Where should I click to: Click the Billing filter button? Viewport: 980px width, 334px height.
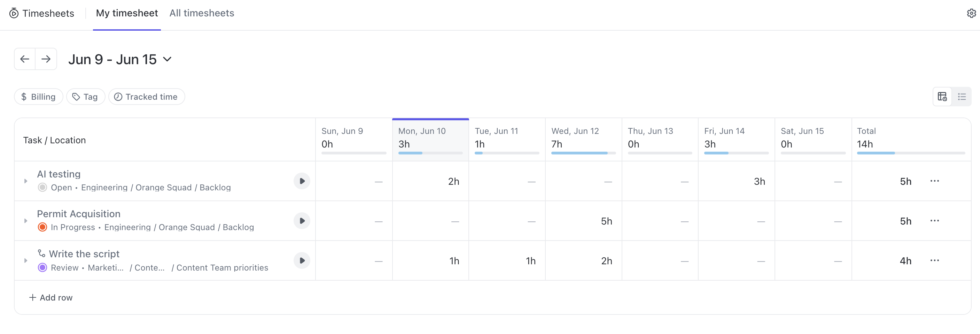(x=38, y=97)
